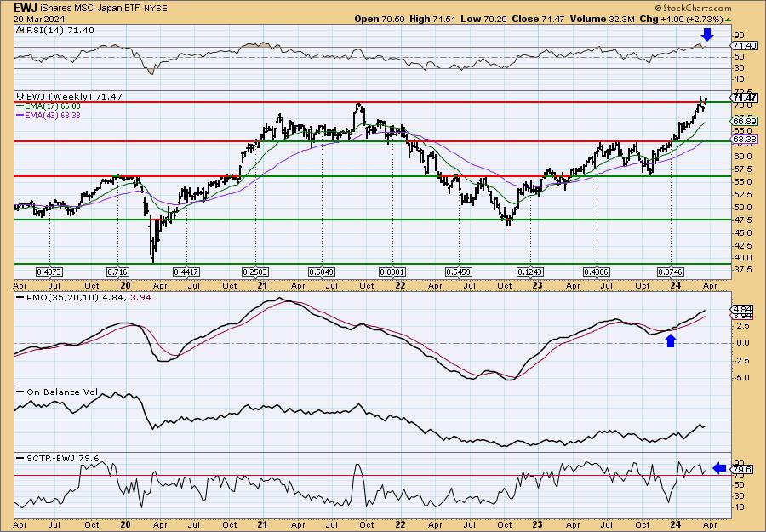766x532 pixels.
Task: Click the SCTR-EWJ 79.6 panel label
Action: pos(62,458)
